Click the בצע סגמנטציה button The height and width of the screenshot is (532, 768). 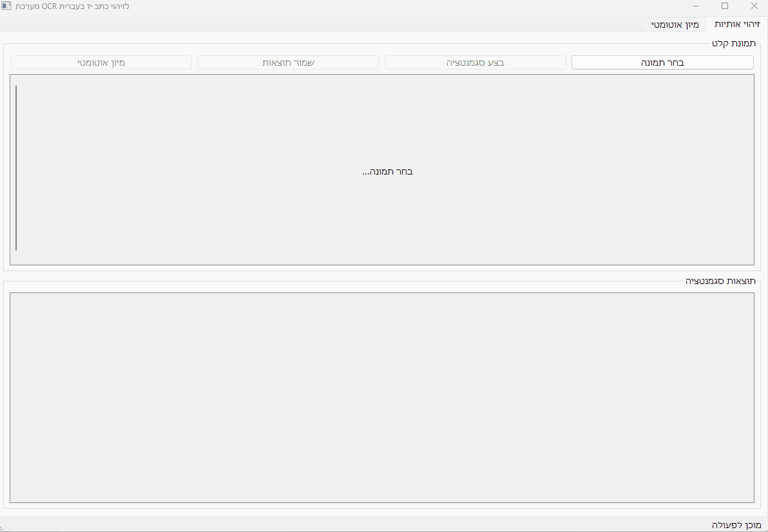point(475,62)
